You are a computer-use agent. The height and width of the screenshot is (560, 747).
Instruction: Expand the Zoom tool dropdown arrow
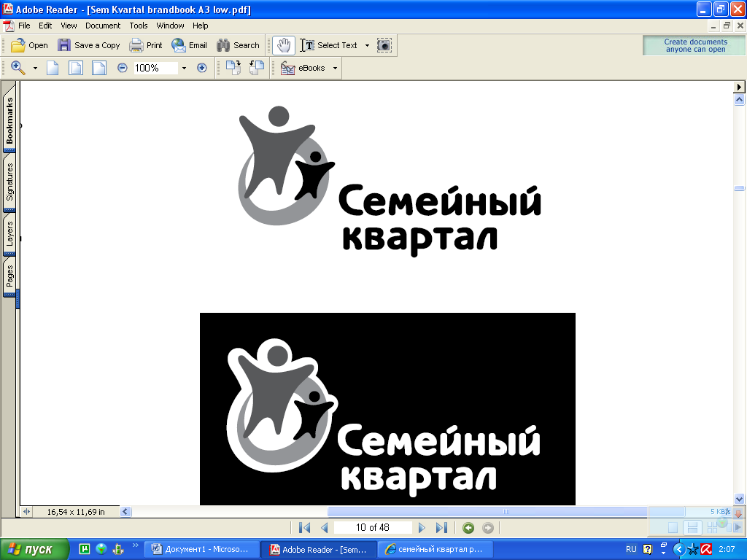[35, 69]
